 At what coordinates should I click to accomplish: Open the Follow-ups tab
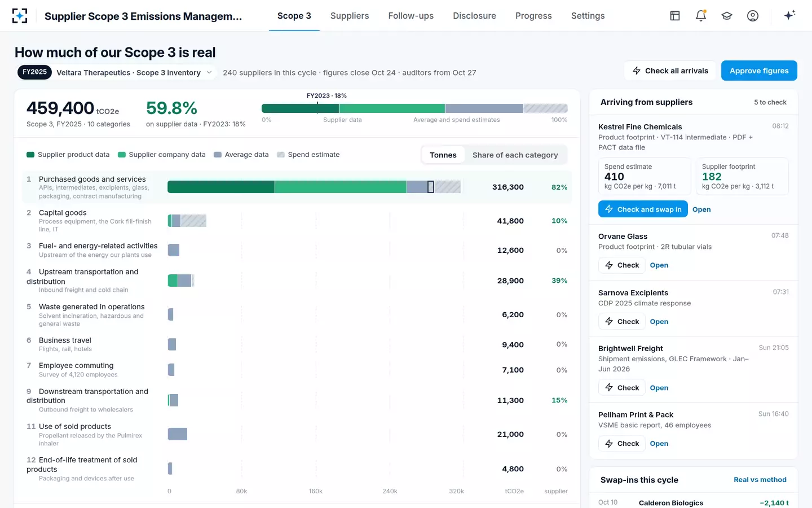pyautogui.click(x=411, y=16)
